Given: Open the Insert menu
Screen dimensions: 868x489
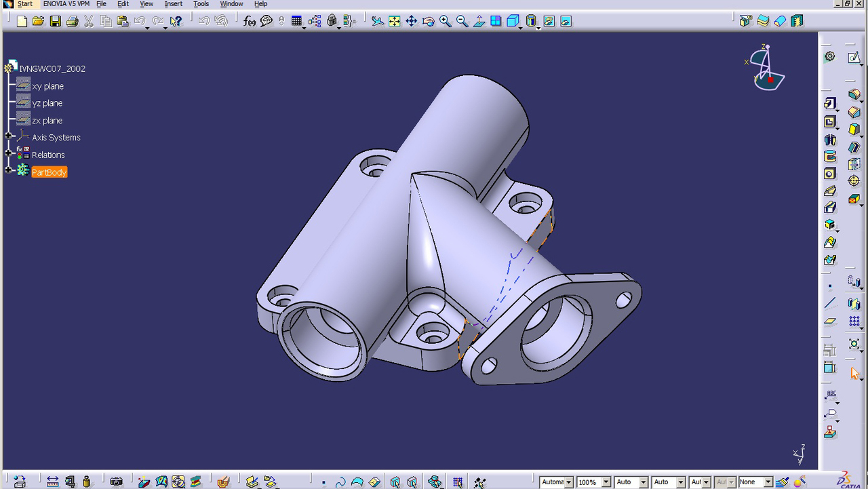Looking at the screenshot, I should click(x=173, y=4).
